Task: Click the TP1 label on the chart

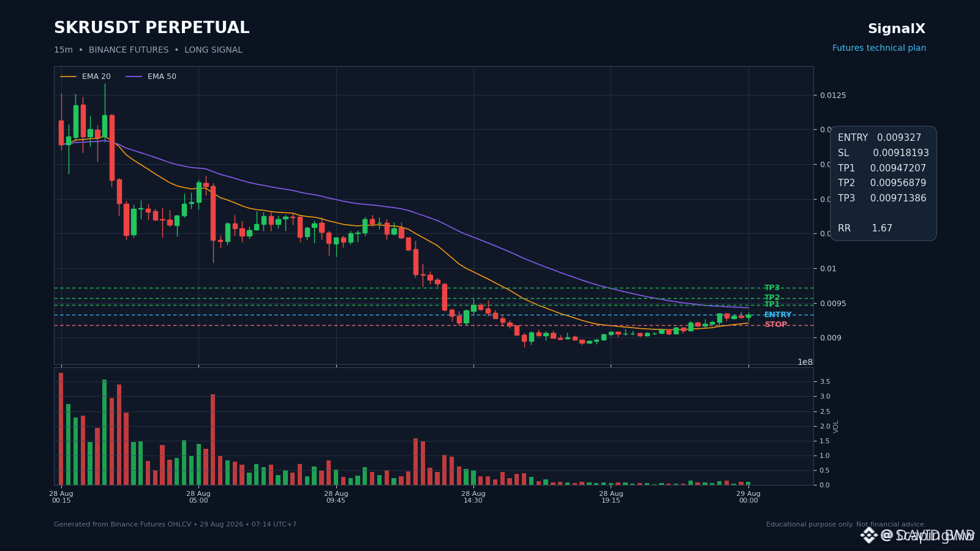Action: click(x=772, y=304)
